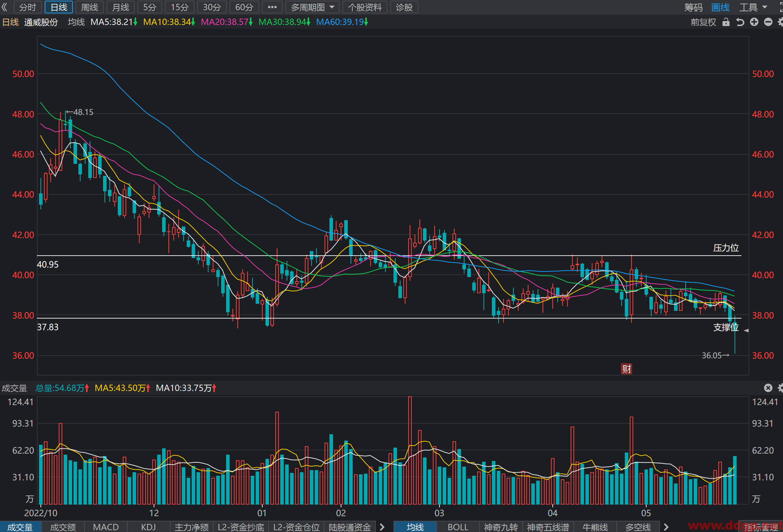This screenshot has height=532, width=783.
Task: Open the 多周期图 dropdown
Action: click(312, 7)
